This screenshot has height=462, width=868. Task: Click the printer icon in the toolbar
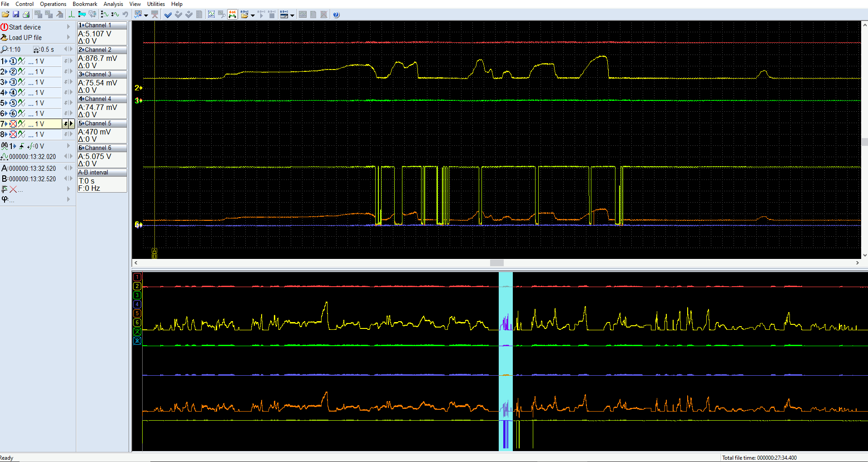pyautogui.click(x=26, y=15)
